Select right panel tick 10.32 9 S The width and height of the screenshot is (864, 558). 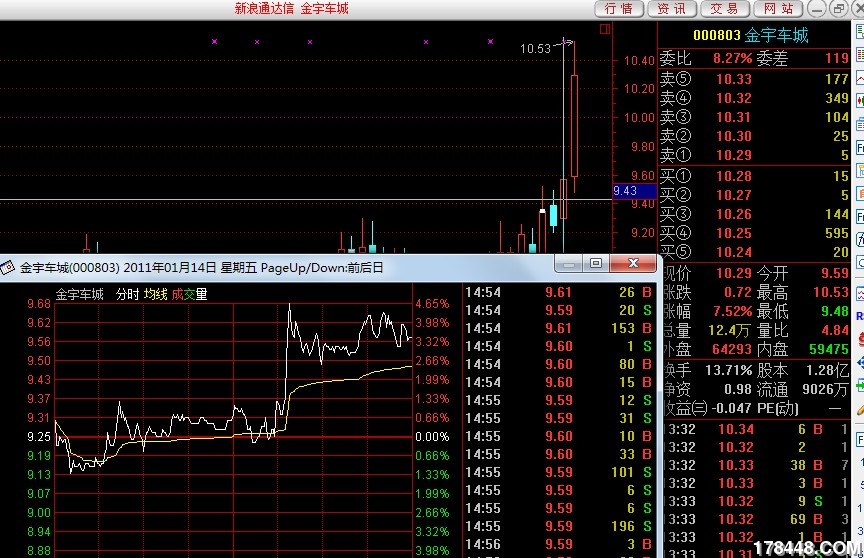(x=757, y=501)
